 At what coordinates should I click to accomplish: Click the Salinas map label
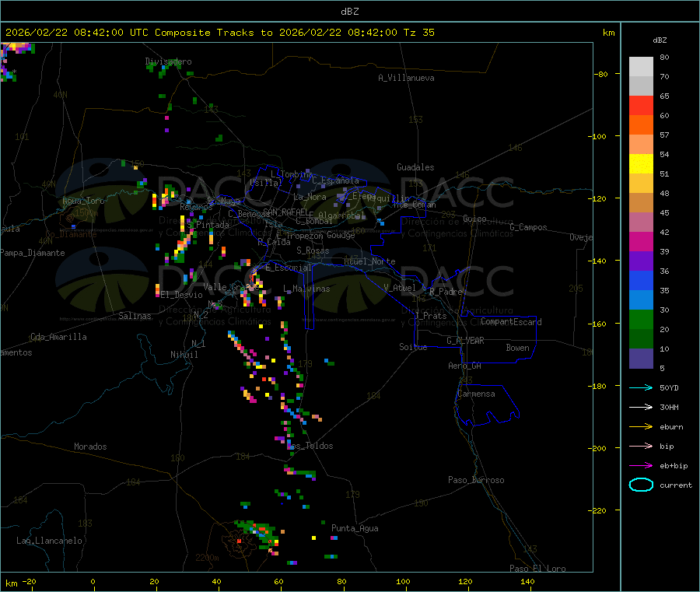(x=135, y=316)
